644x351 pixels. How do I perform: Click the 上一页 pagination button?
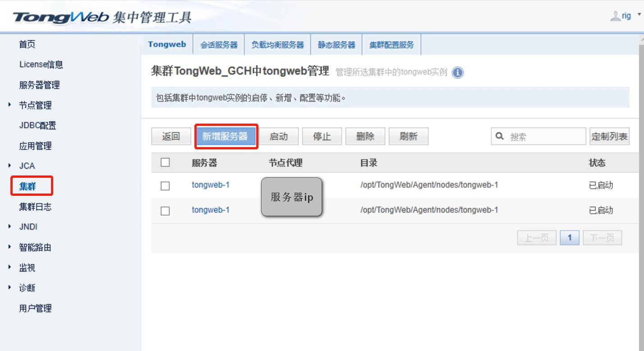537,238
